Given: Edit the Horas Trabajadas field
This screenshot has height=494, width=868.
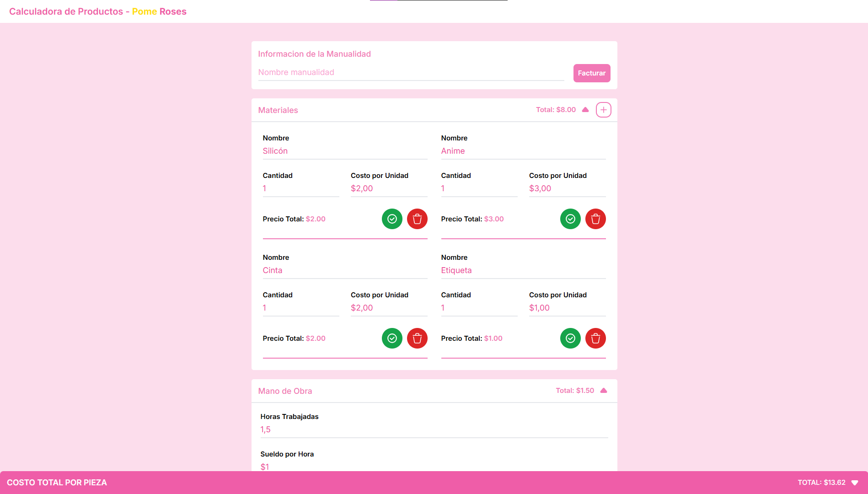Looking at the screenshot, I should tap(434, 430).
